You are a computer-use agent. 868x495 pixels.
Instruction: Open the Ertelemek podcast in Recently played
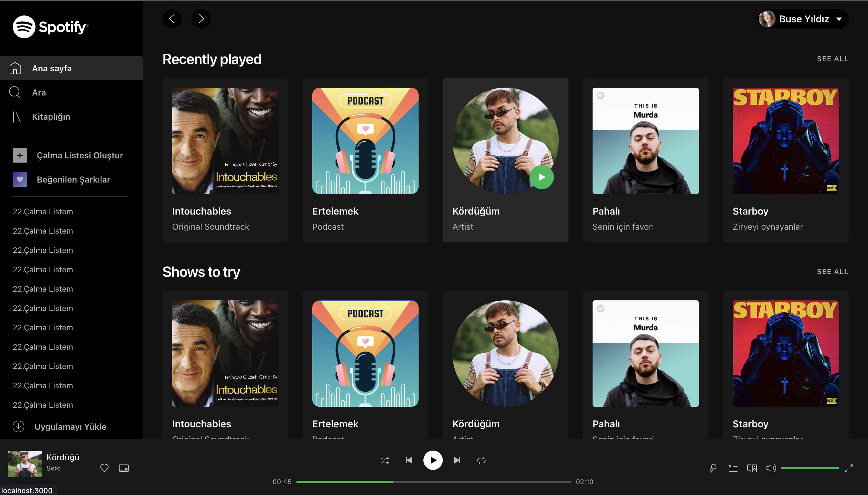[x=365, y=160]
